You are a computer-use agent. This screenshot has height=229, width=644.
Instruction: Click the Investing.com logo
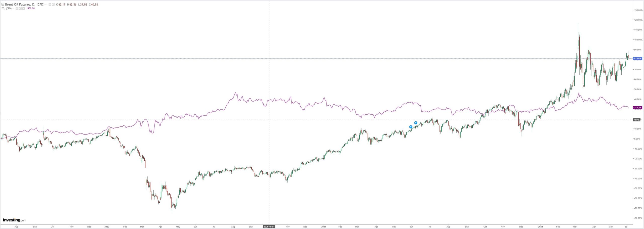coord(14,220)
